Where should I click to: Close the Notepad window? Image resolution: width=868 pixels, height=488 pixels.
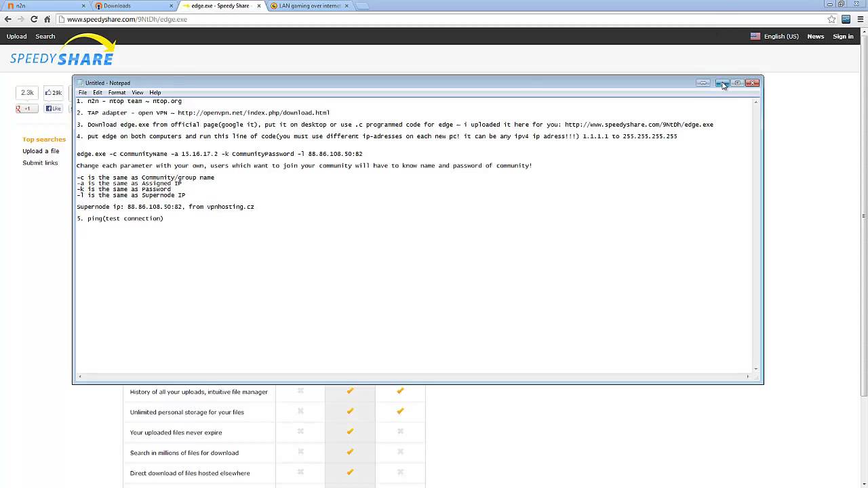pos(752,83)
